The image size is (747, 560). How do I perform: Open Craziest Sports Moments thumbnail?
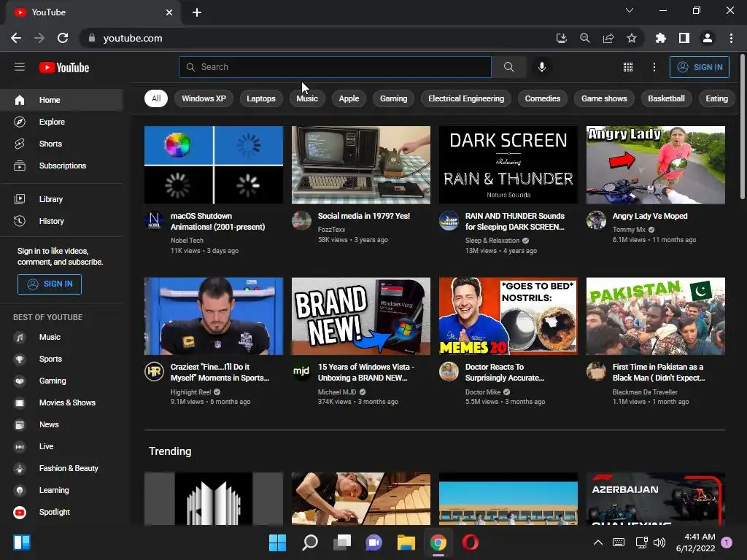point(214,316)
